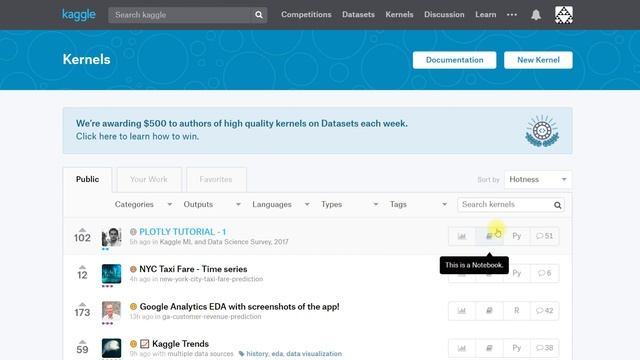Select the Public tab

(x=87, y=179)
